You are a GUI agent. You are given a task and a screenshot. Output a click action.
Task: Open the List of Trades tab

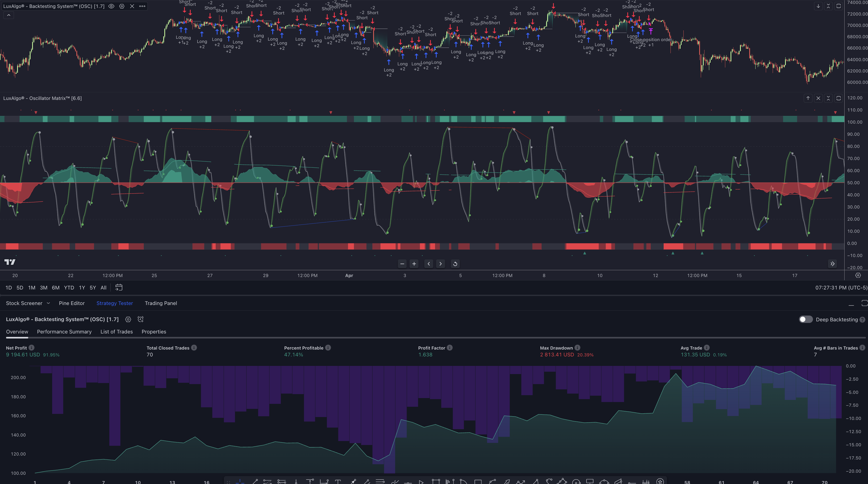117,332
